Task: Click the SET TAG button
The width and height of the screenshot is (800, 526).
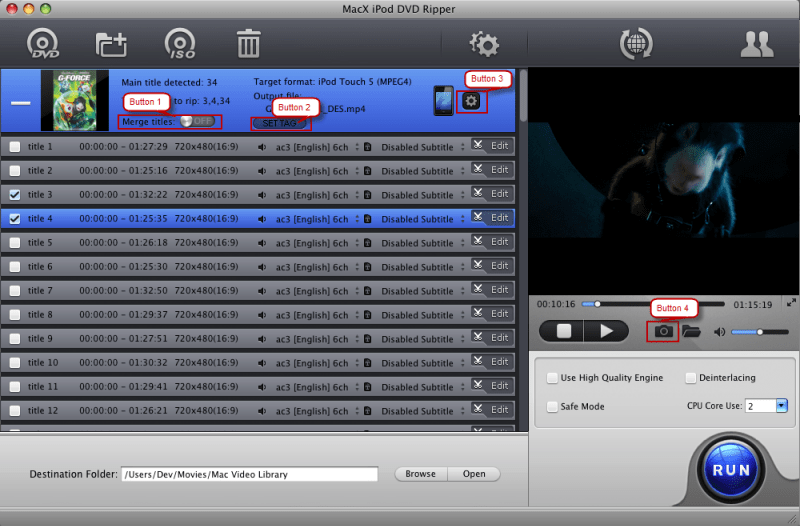Action: coord(279,123)
